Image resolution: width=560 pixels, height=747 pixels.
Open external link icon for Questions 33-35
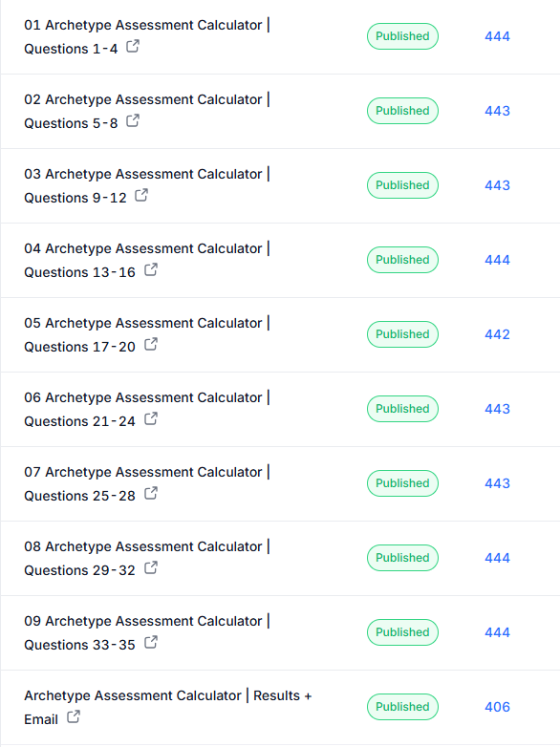click(151, 642)
